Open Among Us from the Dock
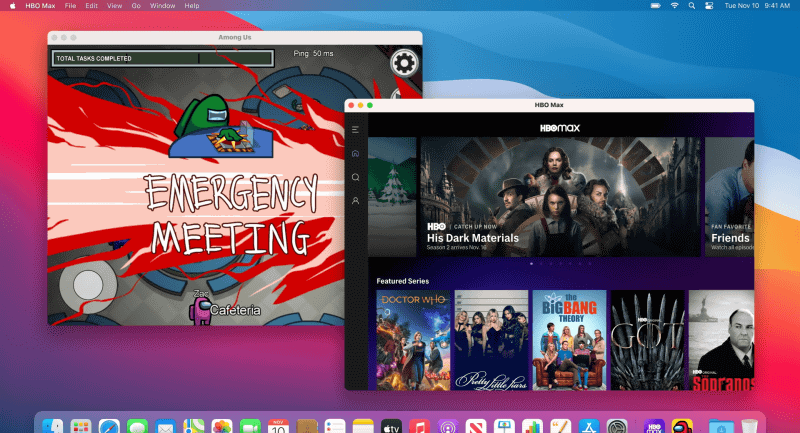This screenshot has width=800, height=433. point(682,426)
